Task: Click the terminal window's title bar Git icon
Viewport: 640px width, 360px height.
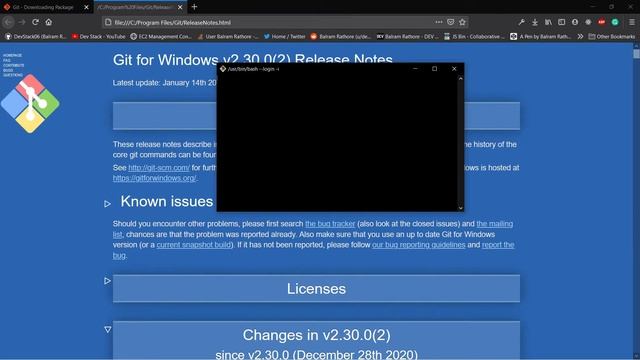Action: click(223, 69)
